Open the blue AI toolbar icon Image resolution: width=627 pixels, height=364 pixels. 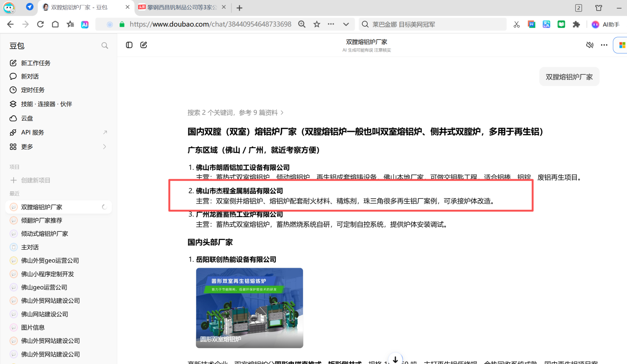(x=85, y=24)
